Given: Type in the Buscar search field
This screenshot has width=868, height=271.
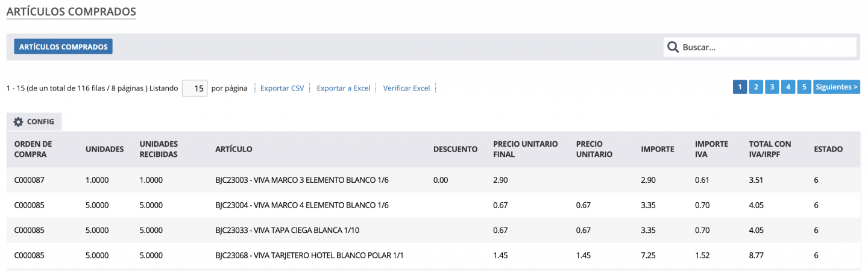Looking at the screenshot, I should point(766,47).
